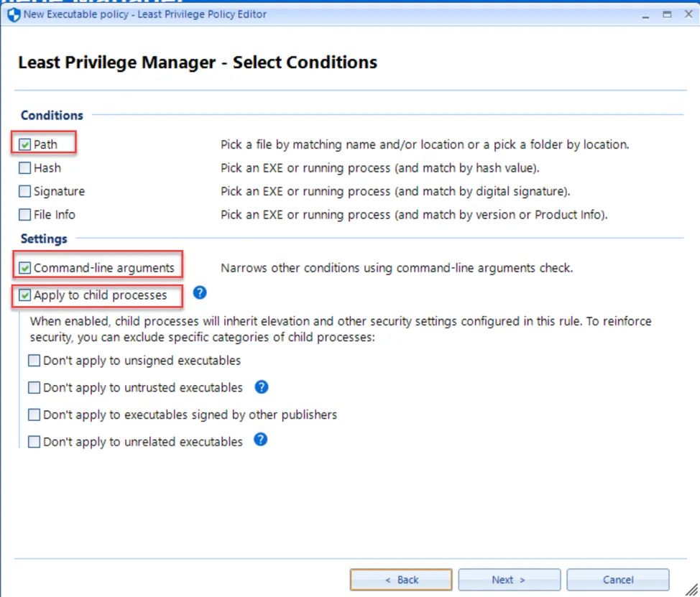Screen dimensions: 700x597
Task: Go to previous step with Back button
Action: 401,580
